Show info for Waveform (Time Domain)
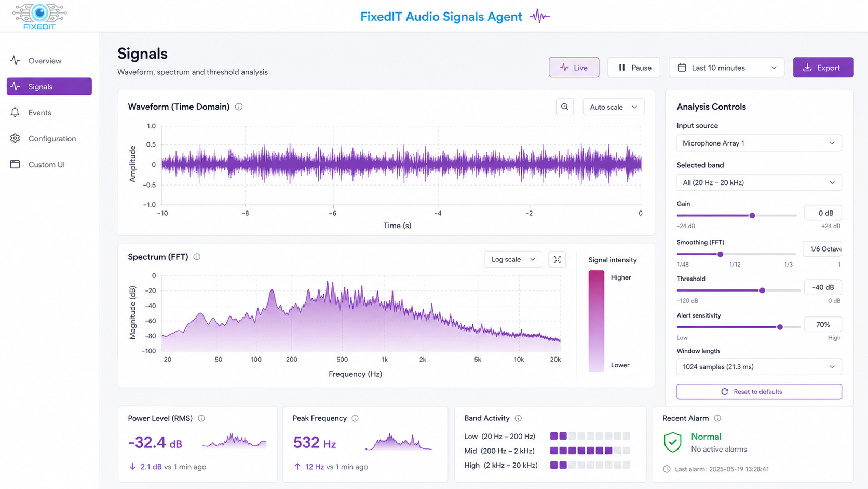 coord(239,107)
